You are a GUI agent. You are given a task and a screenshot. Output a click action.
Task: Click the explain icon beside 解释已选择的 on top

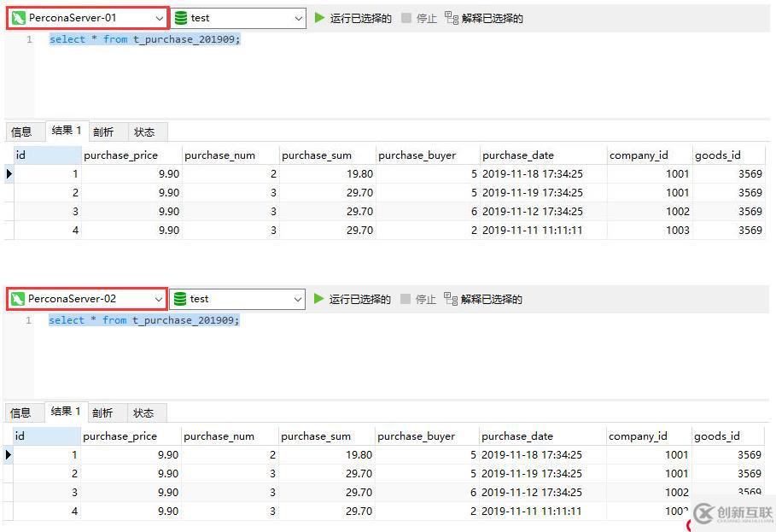(x=452, y=17)
